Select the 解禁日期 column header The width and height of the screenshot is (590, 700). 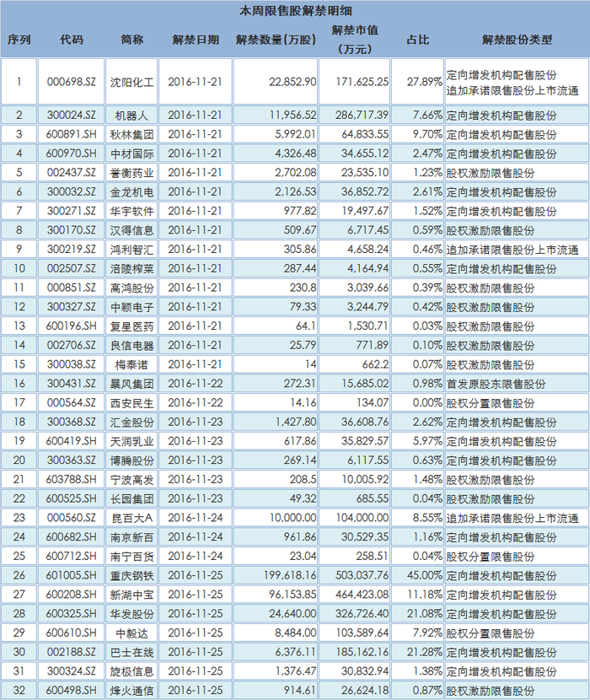click(x=196, y=40)
